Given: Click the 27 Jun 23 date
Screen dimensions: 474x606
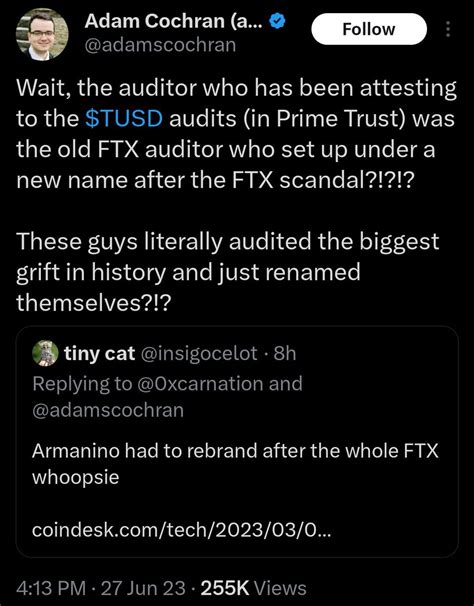Looking at the screenshot, I should pyautogui.click(x=143, y=588).
